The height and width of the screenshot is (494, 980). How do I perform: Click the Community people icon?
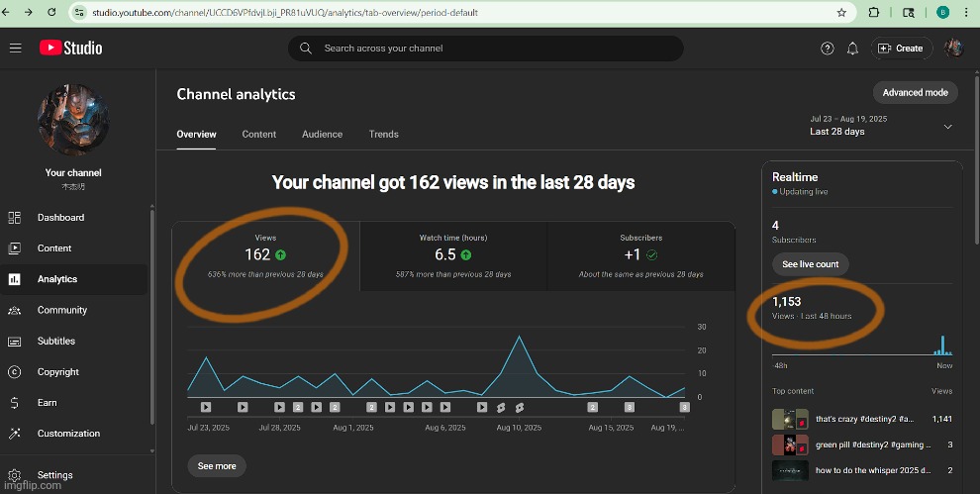point(15,310)
